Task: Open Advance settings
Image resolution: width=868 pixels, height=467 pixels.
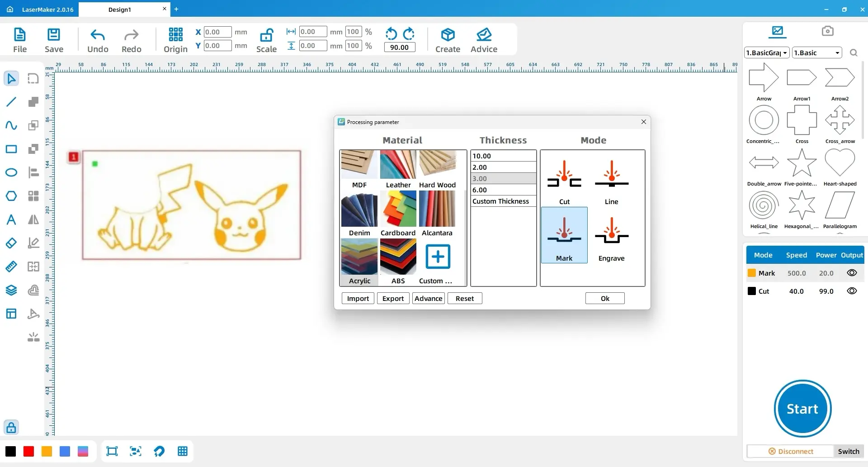Action: click(x=429, y=298)
